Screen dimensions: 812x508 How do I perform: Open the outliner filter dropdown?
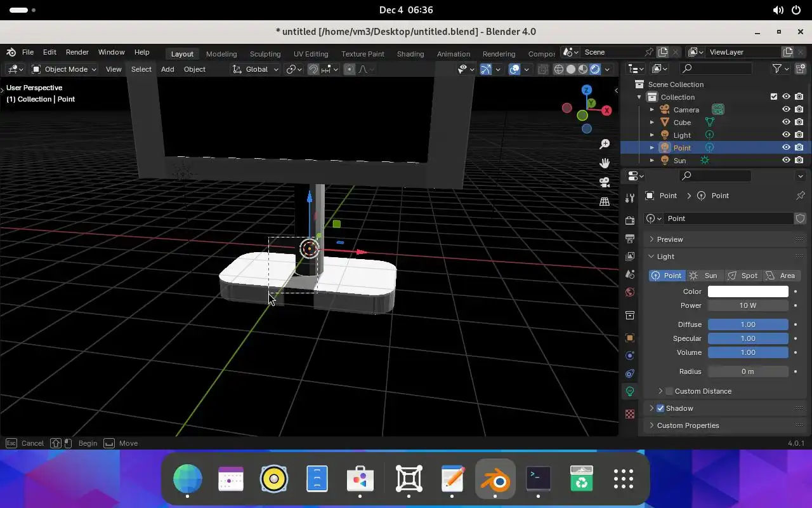[x=780, y=69]
